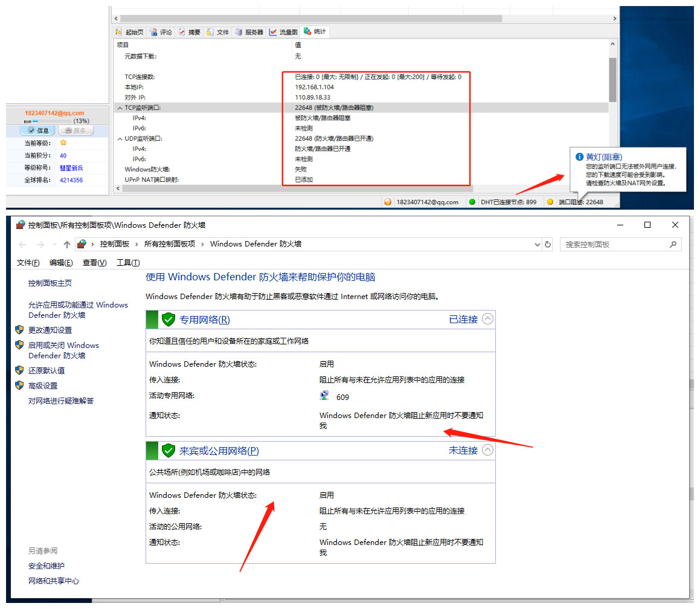Switch to the 流量图 tab
This screenshot has width=700, height=609.
(x=283, y=32)
